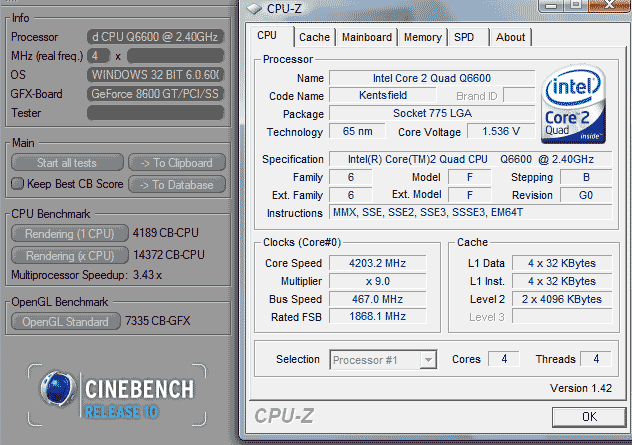Click the Level 2 value 2 x 4096 KBytes
Image resolution: width=632 pixels, height=445 pixels.
562,299
